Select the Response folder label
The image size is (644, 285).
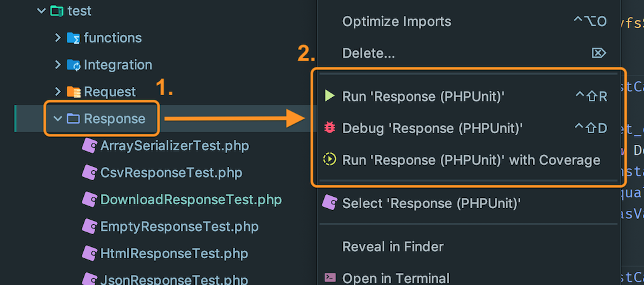pos(114,119)
